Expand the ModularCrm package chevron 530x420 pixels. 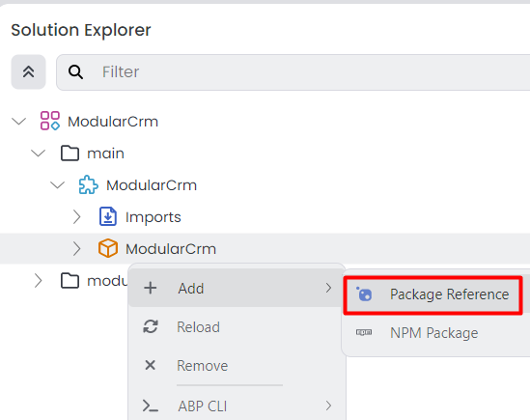[x=76, y=248]
